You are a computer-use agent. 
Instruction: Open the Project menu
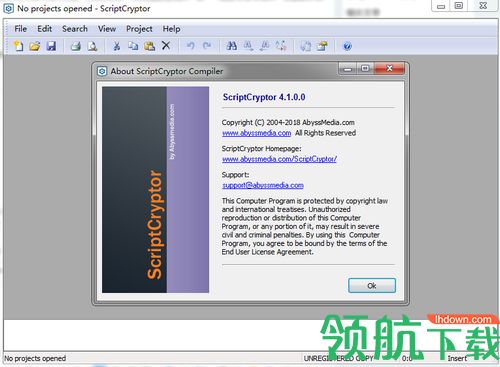coord(139,29)
